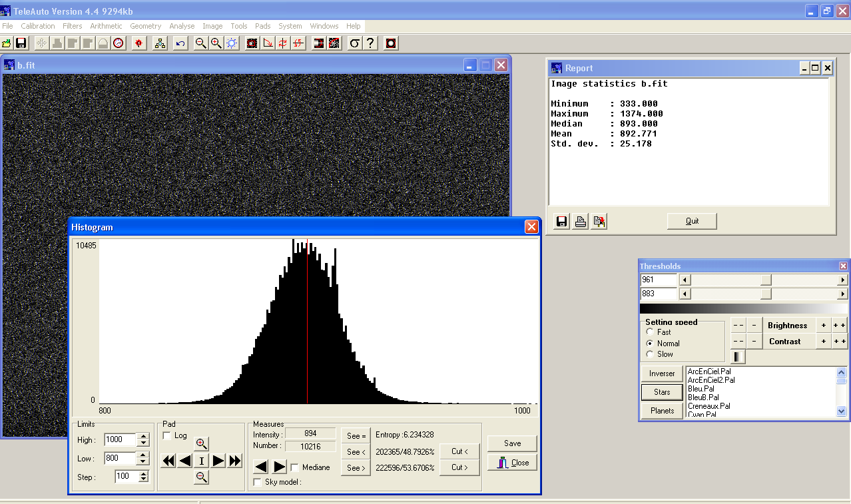Toggle the Mediane checkbox

[x=294, y=467]
